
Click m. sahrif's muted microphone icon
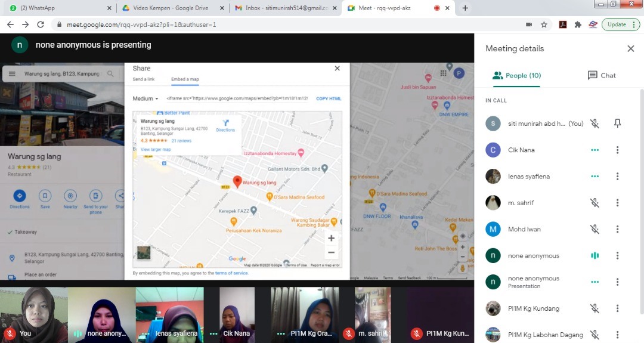click(x=595, y=203)
